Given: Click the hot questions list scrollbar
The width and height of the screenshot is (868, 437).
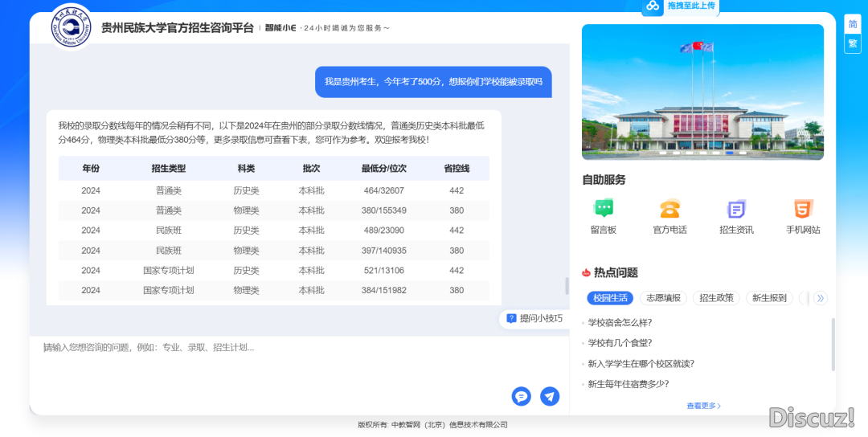Looking at the screenshot, I should tap(833, 344).
